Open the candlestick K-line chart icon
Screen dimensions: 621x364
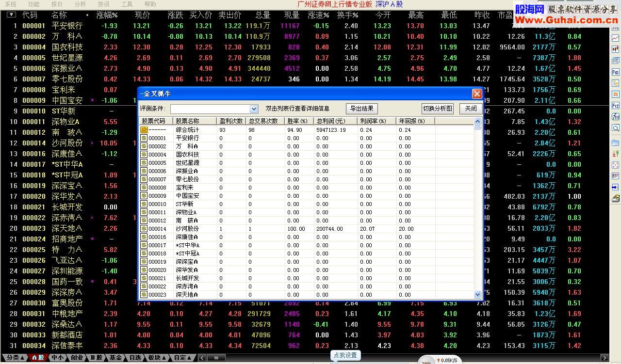click(x=615, y=49)
